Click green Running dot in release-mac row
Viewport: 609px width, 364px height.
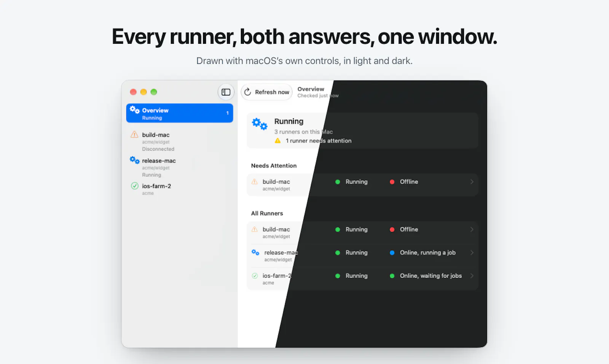point(338,253)
